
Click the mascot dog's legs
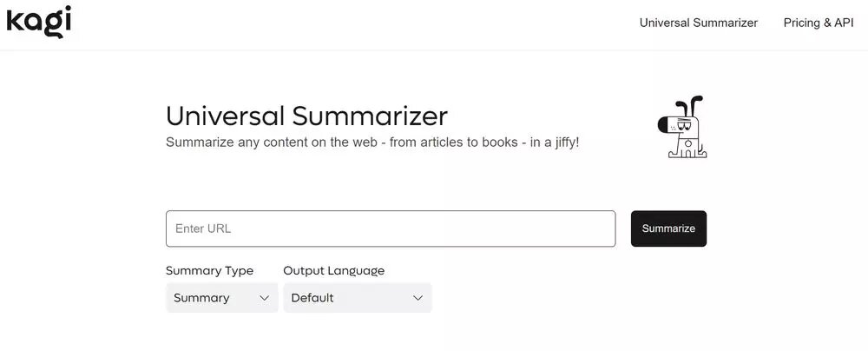coord(687,151)
